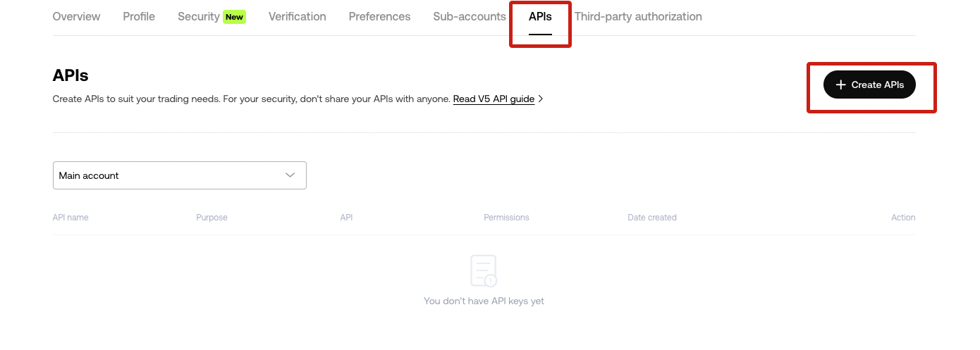Click the empty API keys document icon

pyautogui.click(x=484, y=271)
